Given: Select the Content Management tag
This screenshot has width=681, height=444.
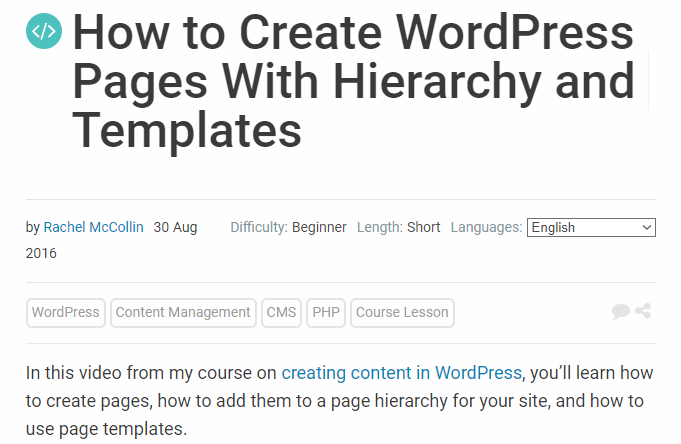Looking at the screenshot, I should [183, 313].
